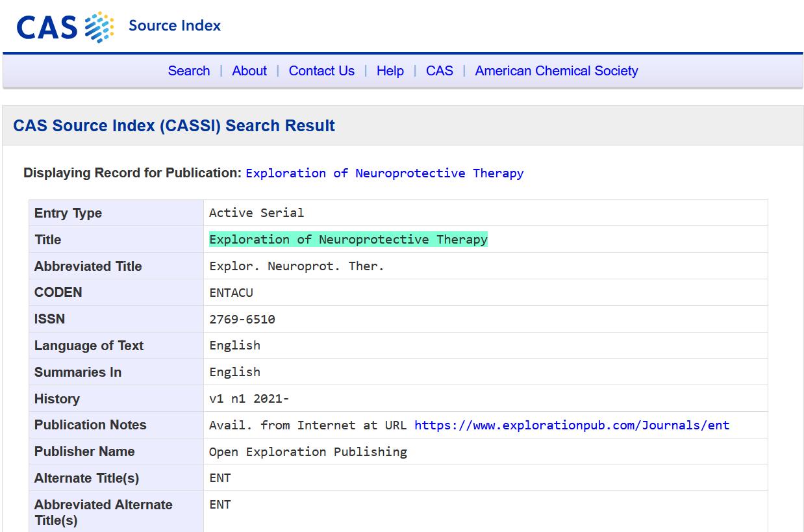Click the Abbreviated Alternate Title(s) value 'ENT'
804x532 pixels.
coord(220,505)
